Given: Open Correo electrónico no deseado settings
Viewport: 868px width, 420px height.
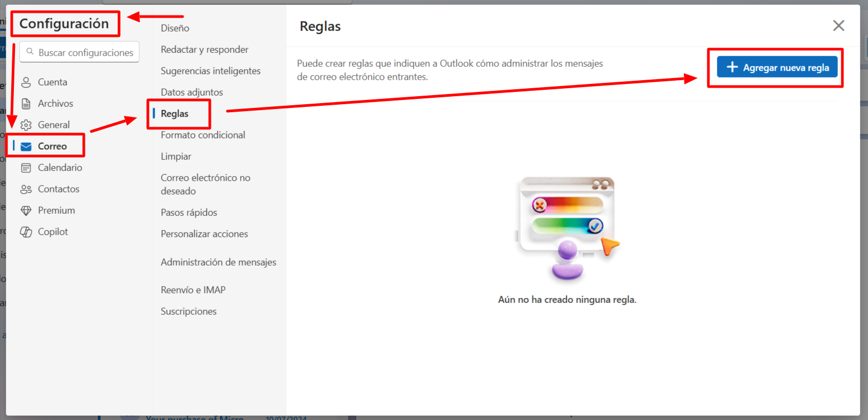Looking at the screenshot, I should 205,184.
